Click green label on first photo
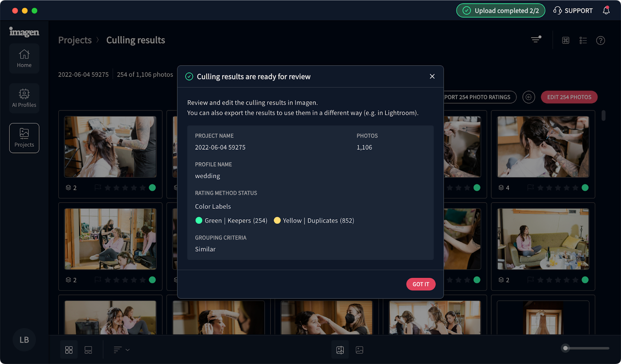621x364 pixels. click(x=152, y=188)
